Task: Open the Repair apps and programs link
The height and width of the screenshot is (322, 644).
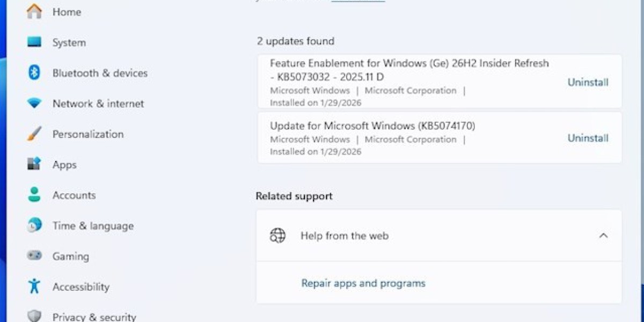Action: (363, 283)
